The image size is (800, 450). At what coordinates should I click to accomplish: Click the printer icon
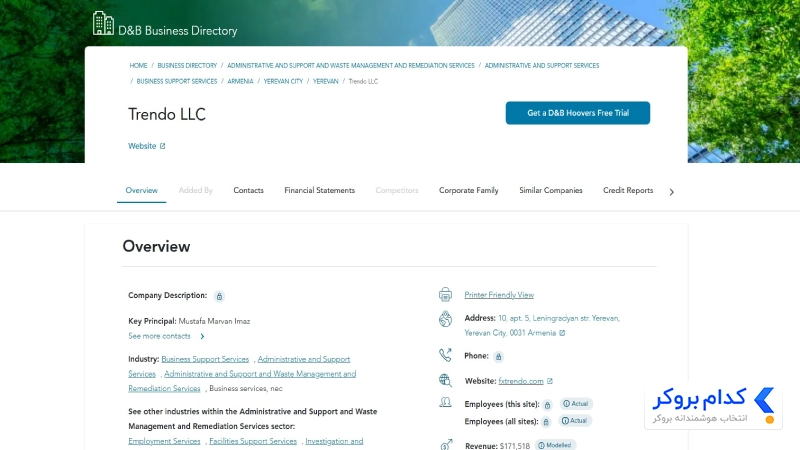pos(445,294)
